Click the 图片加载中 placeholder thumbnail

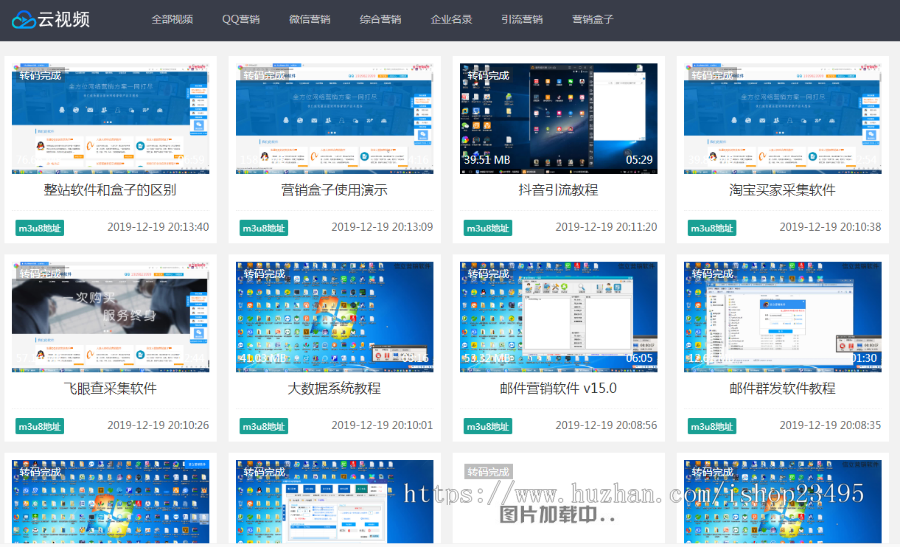pyautogui.click(x=558, y=501)
